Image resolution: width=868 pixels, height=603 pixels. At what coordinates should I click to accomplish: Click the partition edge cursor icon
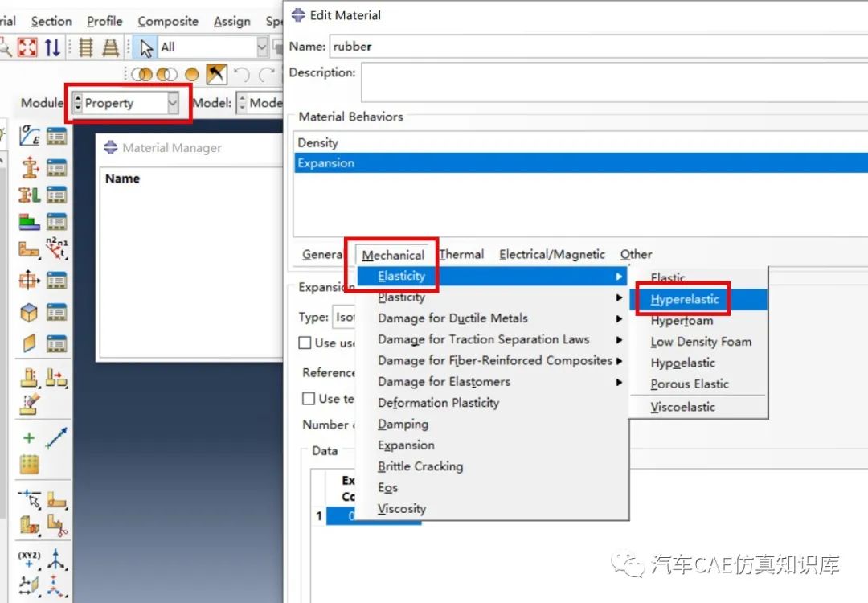30,498
